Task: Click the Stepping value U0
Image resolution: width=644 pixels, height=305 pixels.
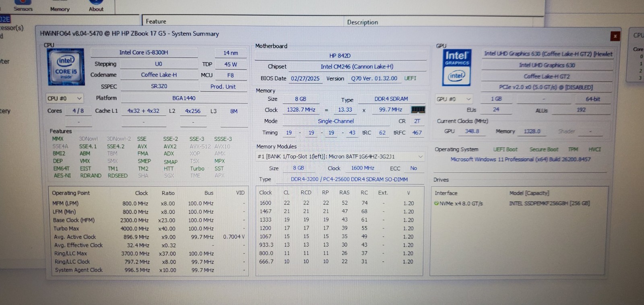Action: pos(159,64)
